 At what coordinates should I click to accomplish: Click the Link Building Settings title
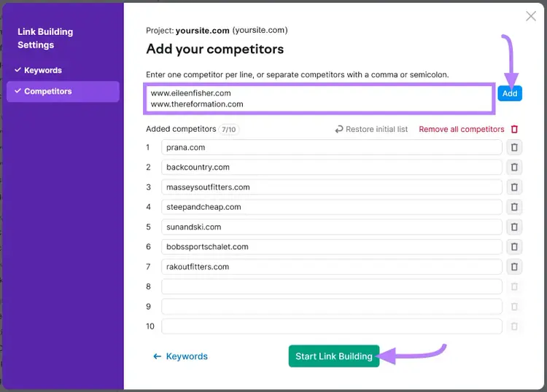[45, 39]
